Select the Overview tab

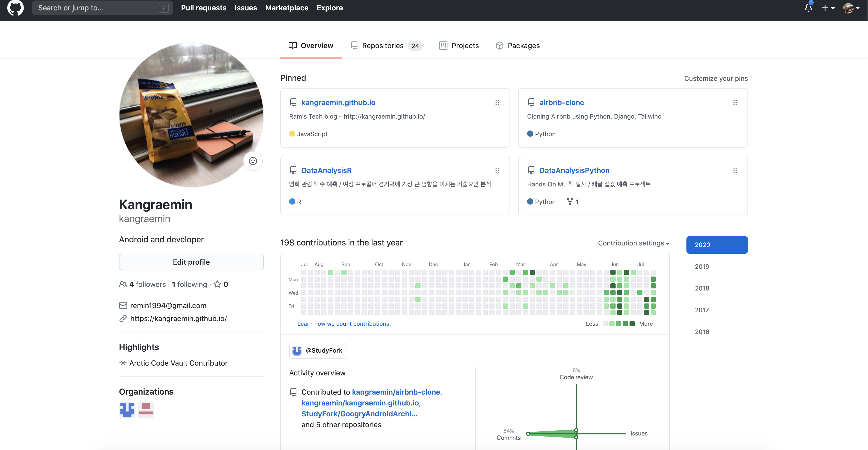[311, 46]
